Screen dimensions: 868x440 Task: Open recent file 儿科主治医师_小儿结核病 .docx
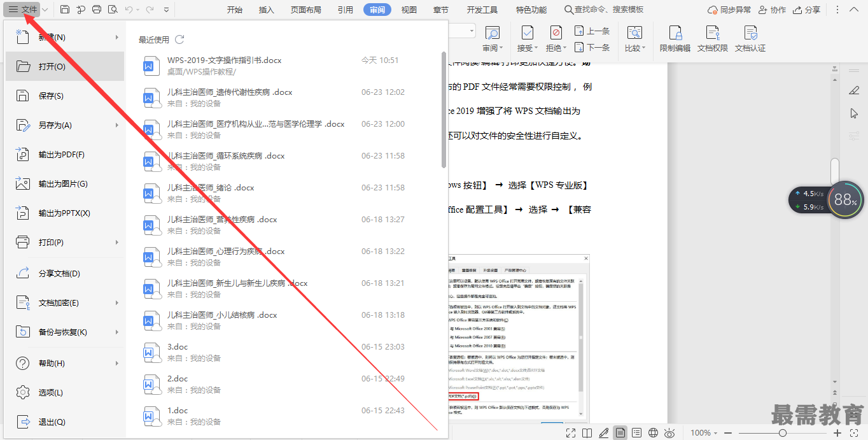tap(283, 320)
